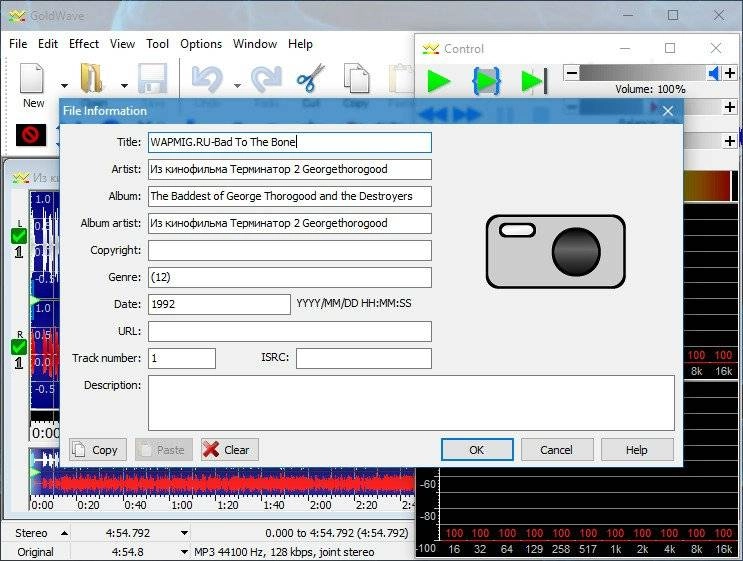Click the Title text field
743x561 pixels.
(290, 142)
